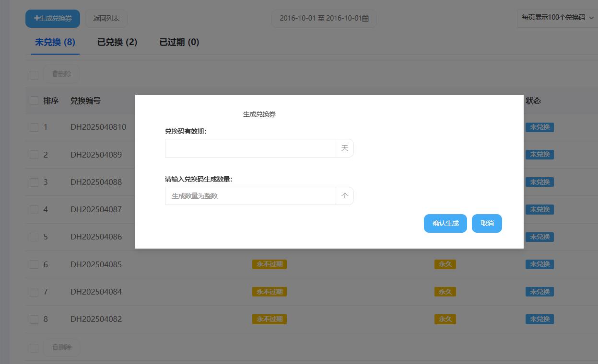The image size is (598, 364).
Task: Click code DH202504087
Action: [96, 209]
